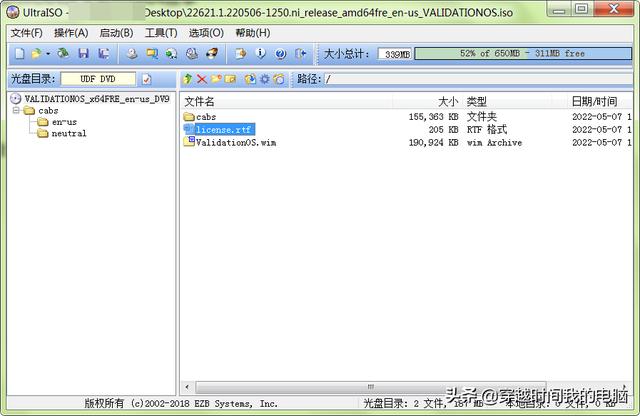Click the checkmark icon next to UDF DVD
This screenshot has width=640, height=416.
[147, 79]
